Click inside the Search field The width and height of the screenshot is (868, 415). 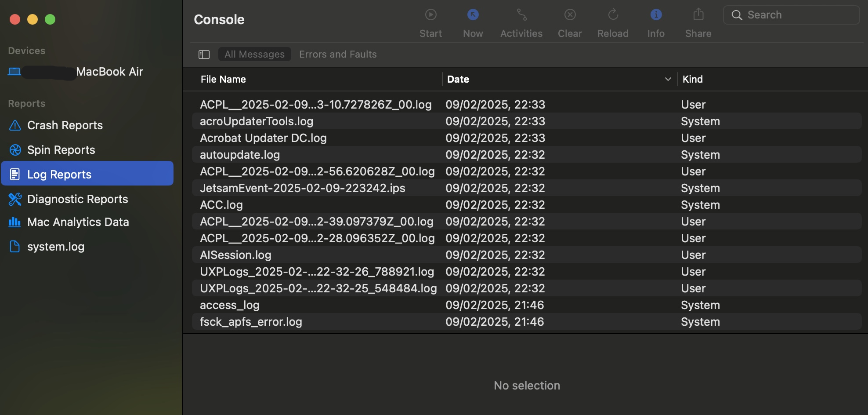coord(791,15)
